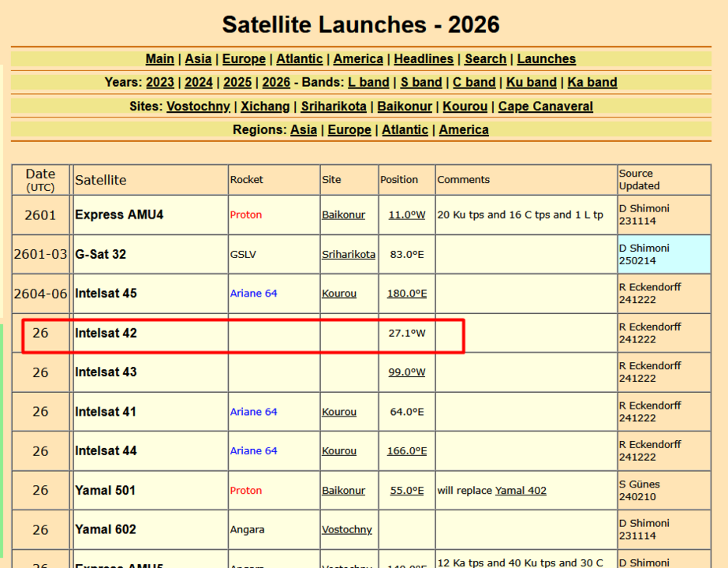Open the Headlines link
This screenshot has height=568, width=728.
point(424,59)
